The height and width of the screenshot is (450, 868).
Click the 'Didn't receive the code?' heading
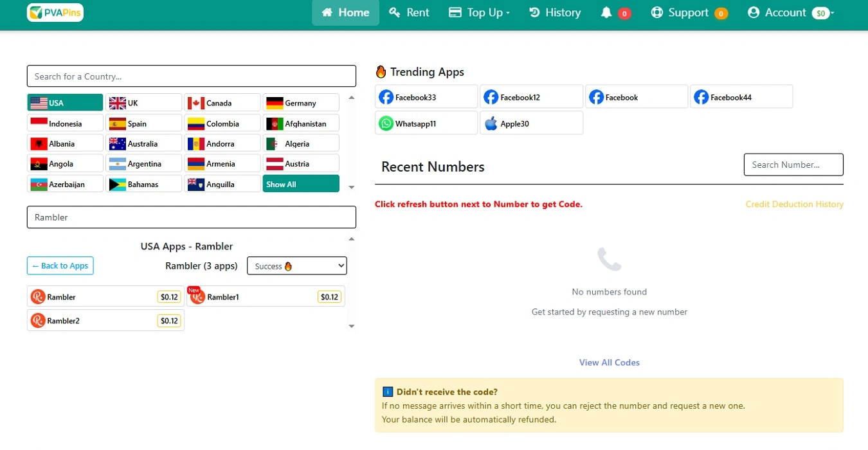447,392
